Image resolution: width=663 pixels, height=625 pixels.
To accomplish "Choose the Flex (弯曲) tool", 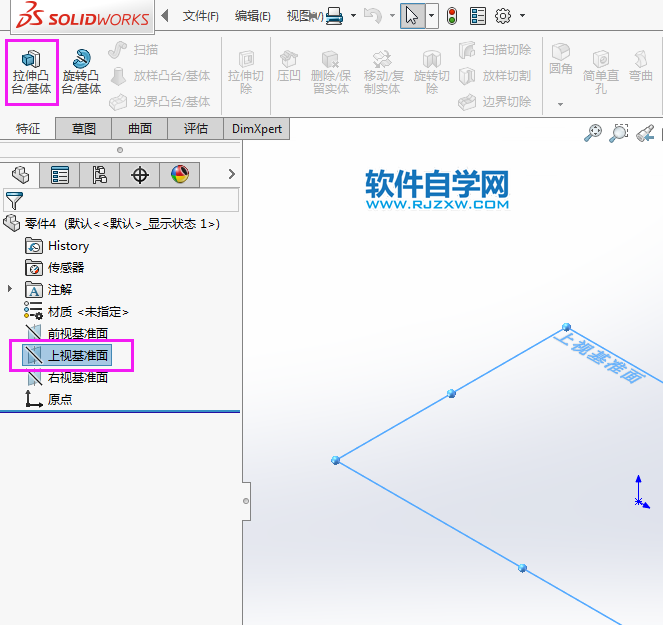I will (x=641, y=66).
